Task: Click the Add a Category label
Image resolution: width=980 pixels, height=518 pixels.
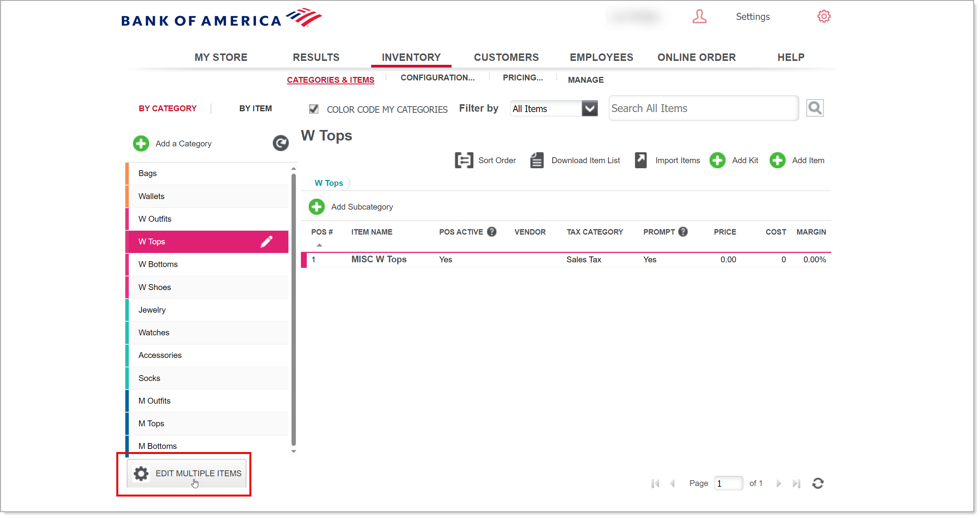Action: [x=183, y=144]
